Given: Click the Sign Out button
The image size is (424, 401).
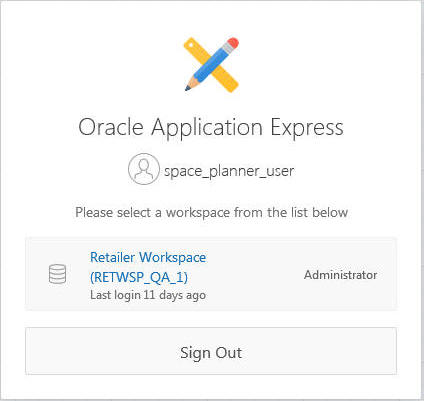Looking at the screenshot, I should pos(211,351).
